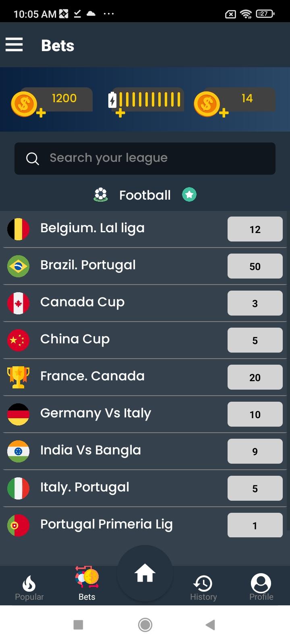290x644 pixels.
Task: Tap the coin icon beside 14
Action: 208,104
